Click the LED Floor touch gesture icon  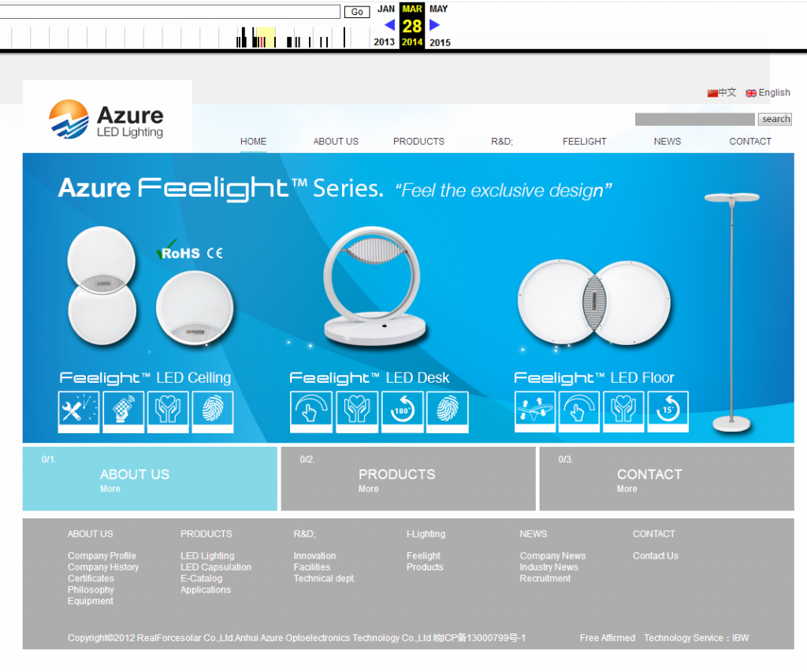point(579,412)
